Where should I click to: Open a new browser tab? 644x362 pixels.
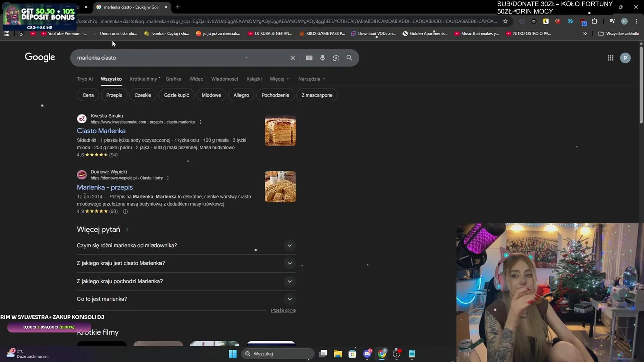tap(178, 7)
